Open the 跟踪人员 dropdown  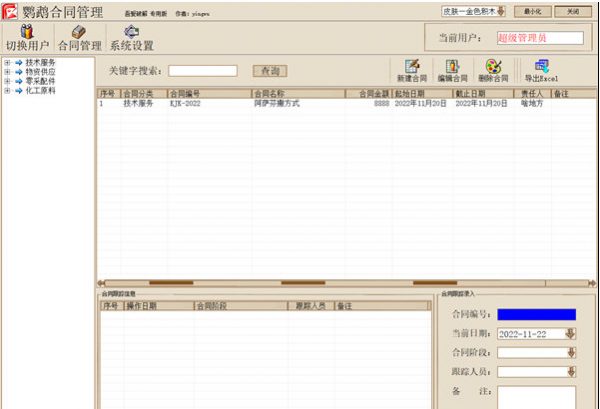[x=571, y=372]
